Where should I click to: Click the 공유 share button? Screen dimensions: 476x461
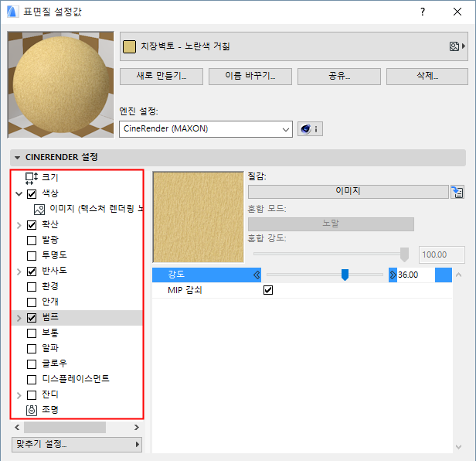(339, 77)
